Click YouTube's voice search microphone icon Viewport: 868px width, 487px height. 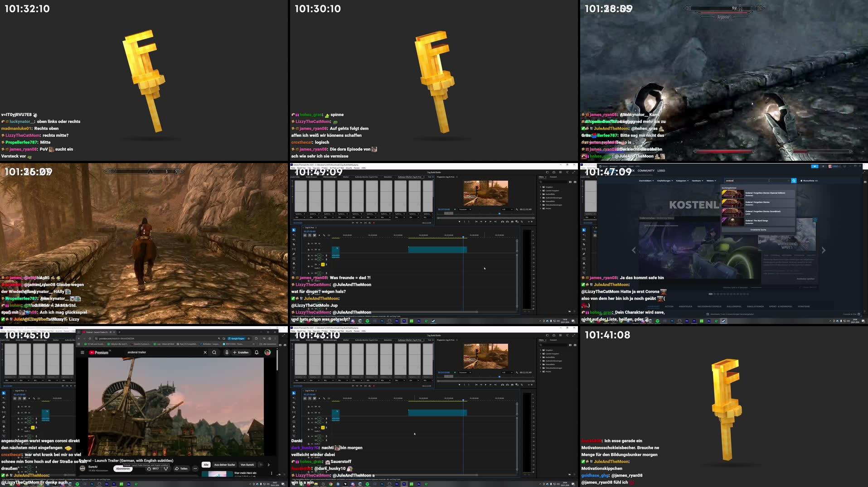[x=227, y=352]
